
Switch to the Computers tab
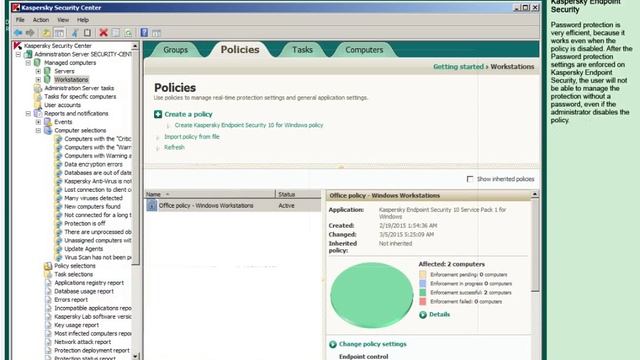[x=364, y=50]
